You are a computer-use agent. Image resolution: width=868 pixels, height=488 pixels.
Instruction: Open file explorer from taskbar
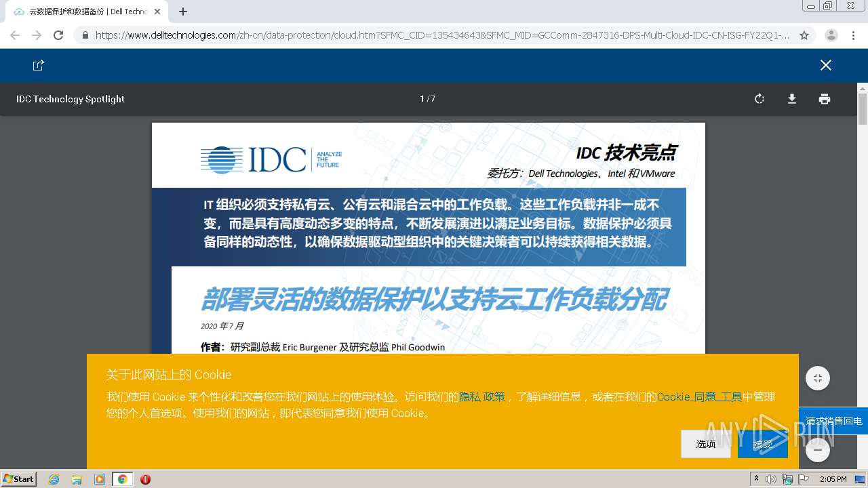77,479
